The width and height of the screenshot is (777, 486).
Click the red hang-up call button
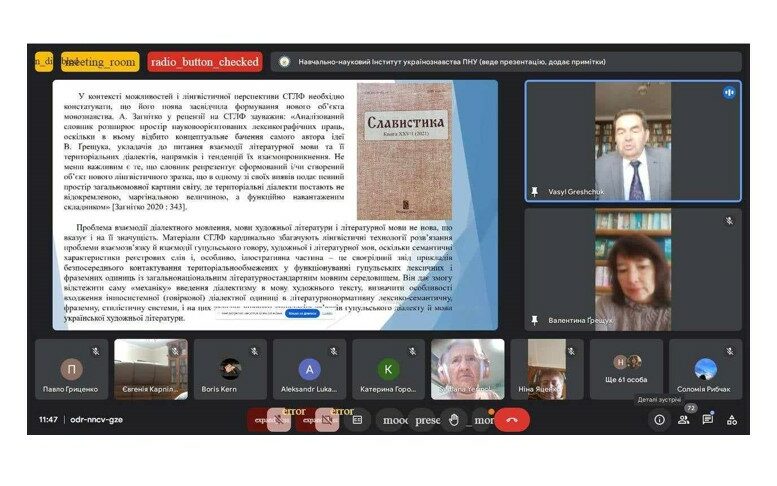(512, 420)
